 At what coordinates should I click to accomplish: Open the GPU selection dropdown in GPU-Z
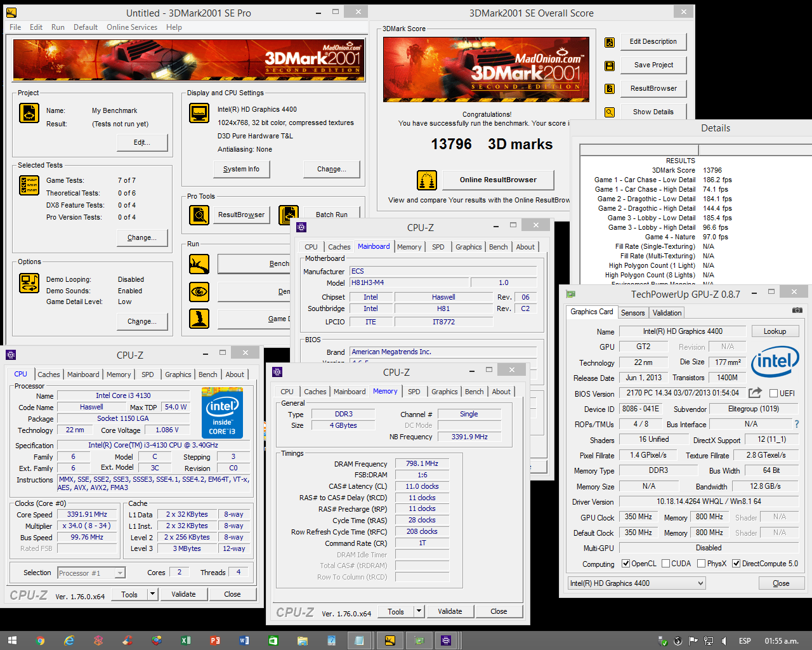click(636, 583)
